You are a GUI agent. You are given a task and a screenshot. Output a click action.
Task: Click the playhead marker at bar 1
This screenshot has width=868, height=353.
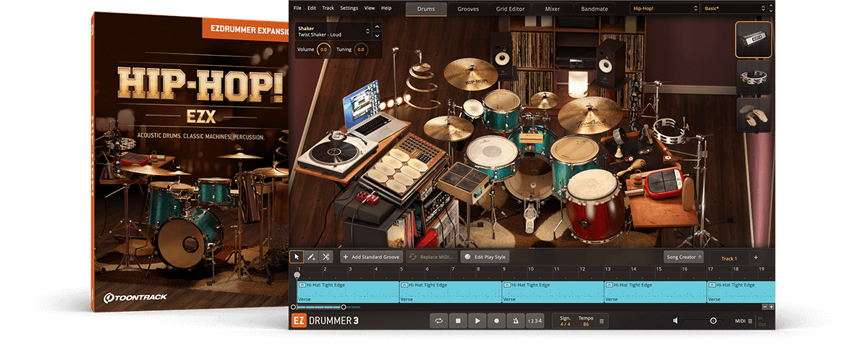point(297,276)
